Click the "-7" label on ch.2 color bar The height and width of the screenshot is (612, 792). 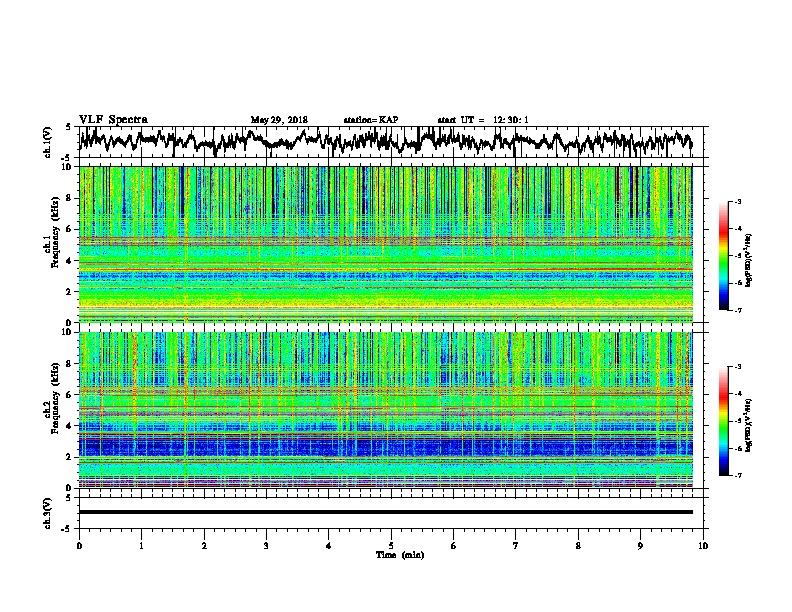(738, 475)
